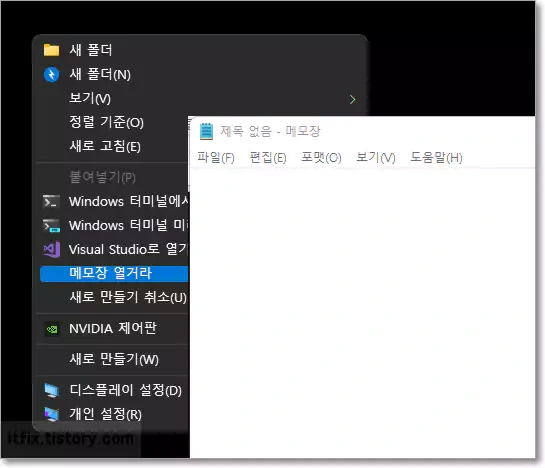
Task: Choose 새 폴더 in the context menu
Action: (201, 50)
